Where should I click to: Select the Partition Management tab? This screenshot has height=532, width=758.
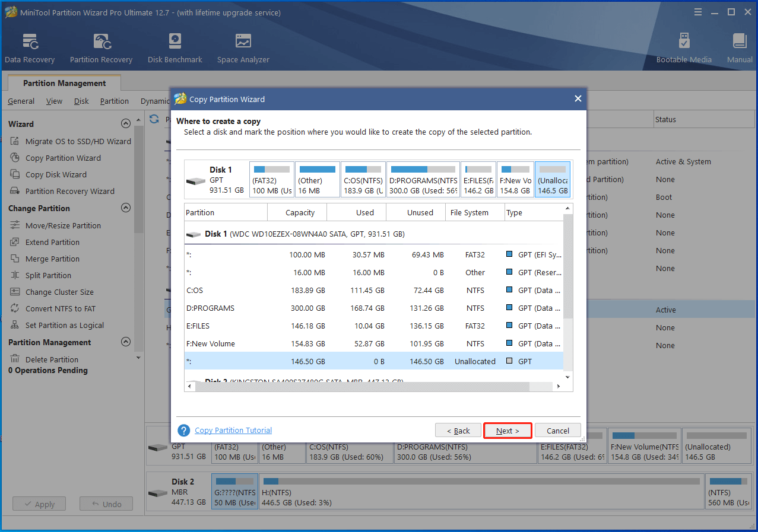coord(65,83)
